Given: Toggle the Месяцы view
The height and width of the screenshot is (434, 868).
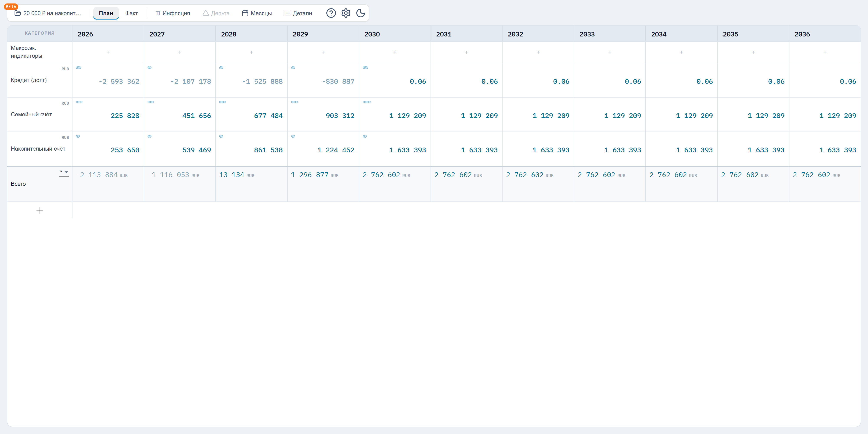Looking at the screenshot, I should [257, 13].
